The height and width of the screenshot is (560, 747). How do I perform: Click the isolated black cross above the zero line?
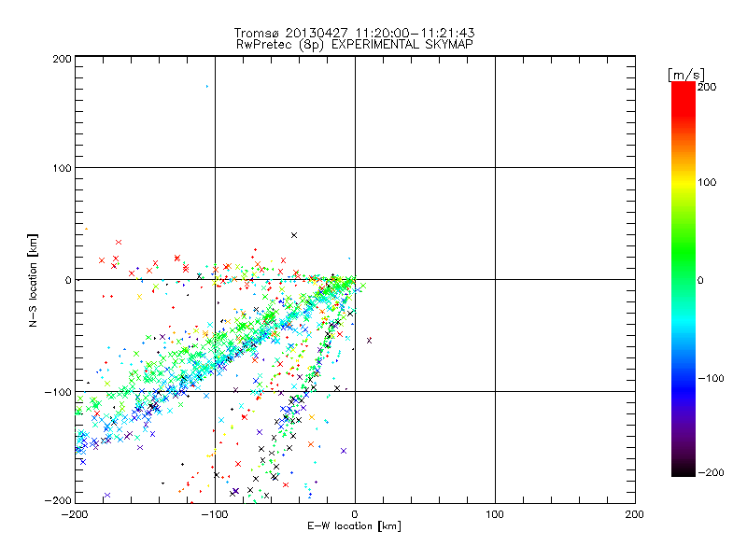click(x=294, y=235)
